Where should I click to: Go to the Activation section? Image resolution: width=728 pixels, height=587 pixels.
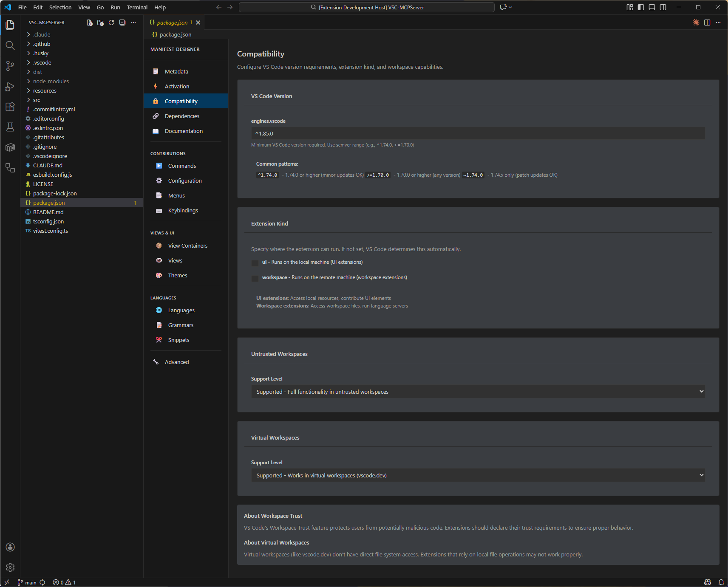pos(186,86)
